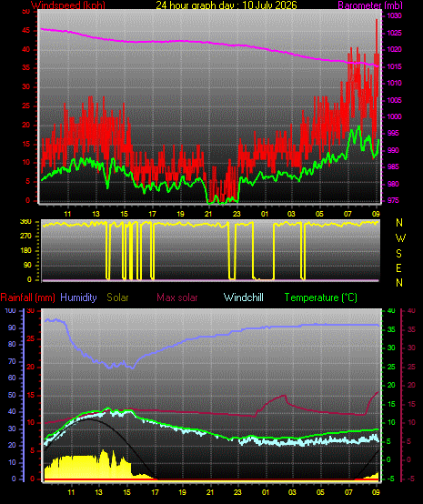This screenshot has width=423, height=504.
Task: Click the W wind direction letter
Action: point(400,238)
